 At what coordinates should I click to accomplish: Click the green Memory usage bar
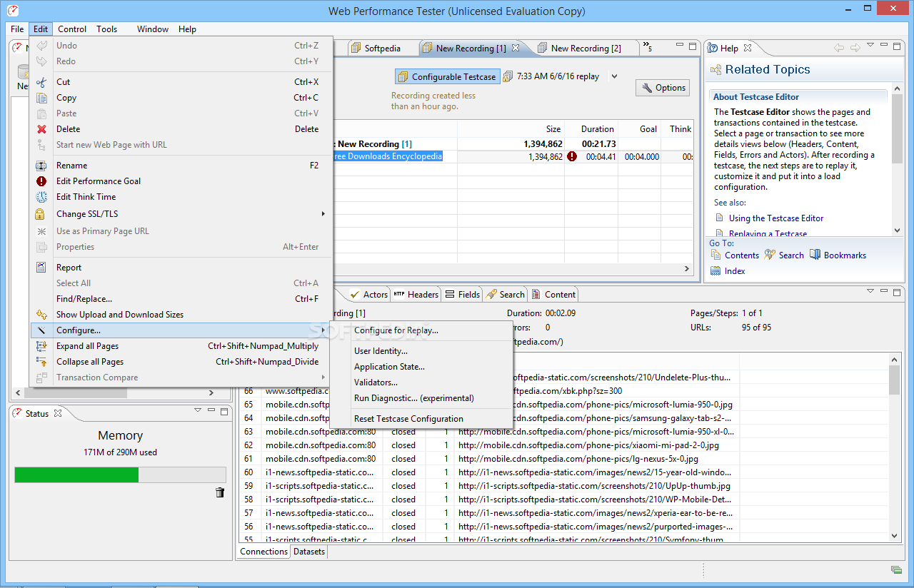tap(76, 475)
